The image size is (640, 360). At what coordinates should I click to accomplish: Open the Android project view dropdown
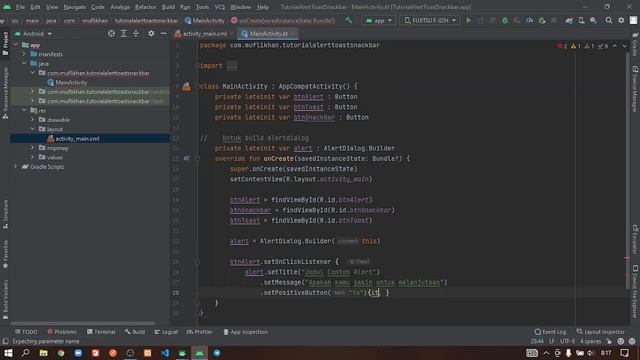coord(33,33)
